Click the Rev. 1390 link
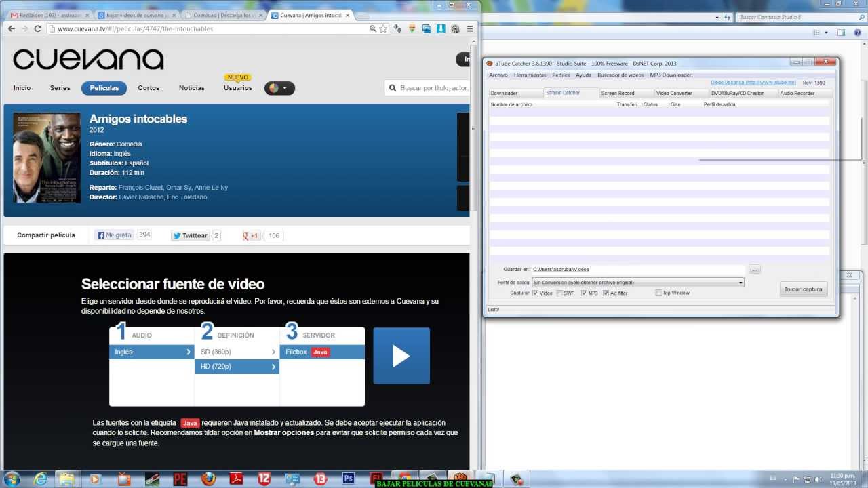868x488 pixels. coord(814,83)
